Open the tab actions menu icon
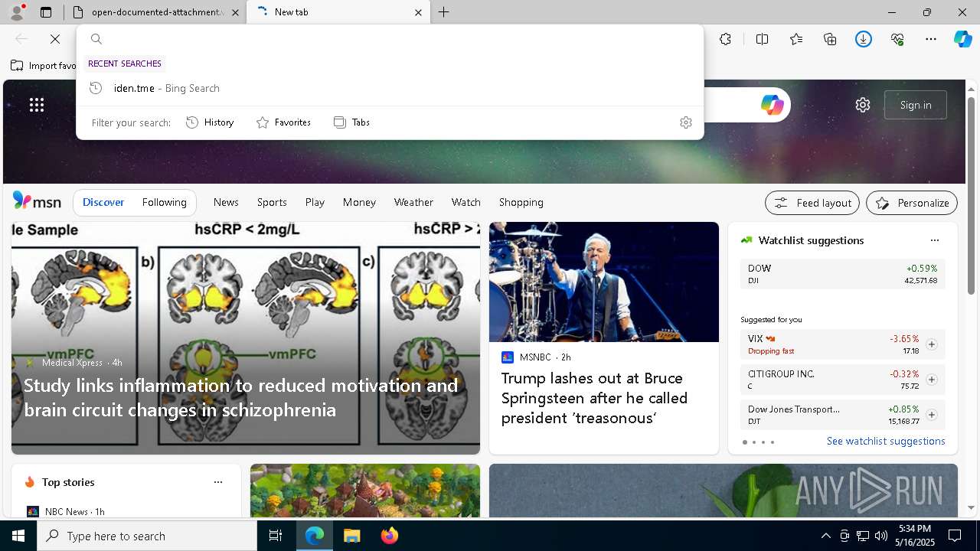Viewport: 980px width, 551px height. (x=46, y=12)
